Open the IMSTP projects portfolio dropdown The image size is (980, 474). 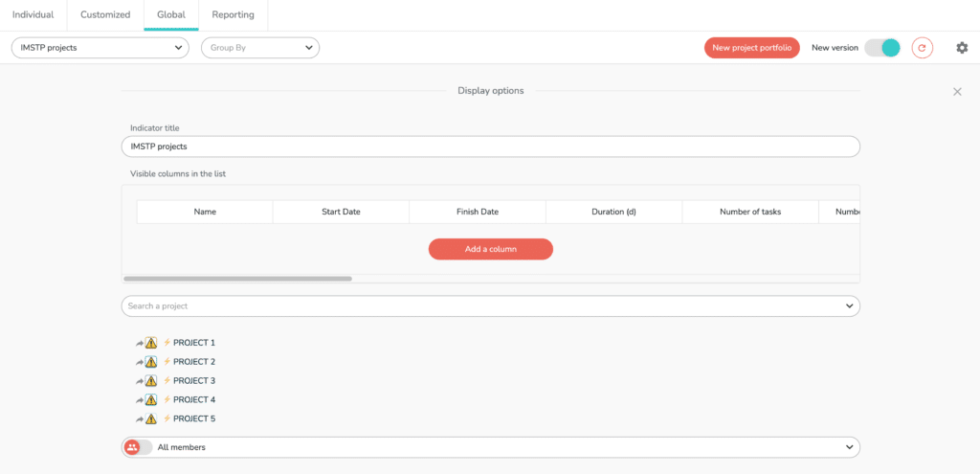pyautogui.click(x=100, y=48)
